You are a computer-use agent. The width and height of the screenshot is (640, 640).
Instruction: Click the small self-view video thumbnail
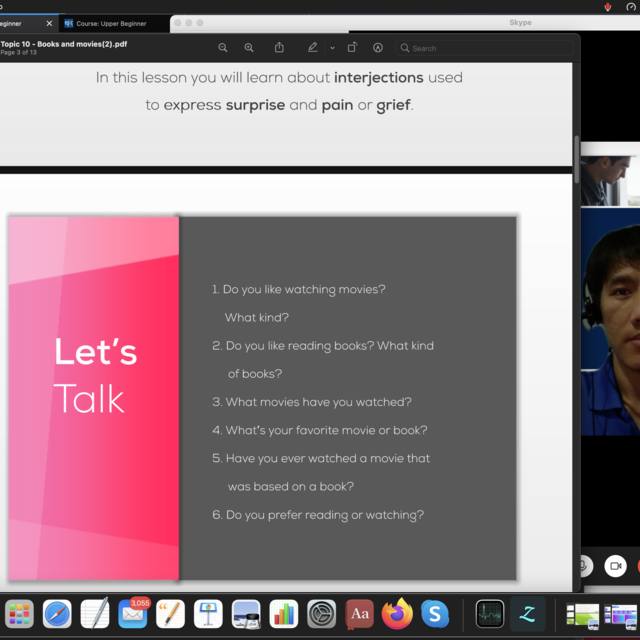tap(610, 180)
